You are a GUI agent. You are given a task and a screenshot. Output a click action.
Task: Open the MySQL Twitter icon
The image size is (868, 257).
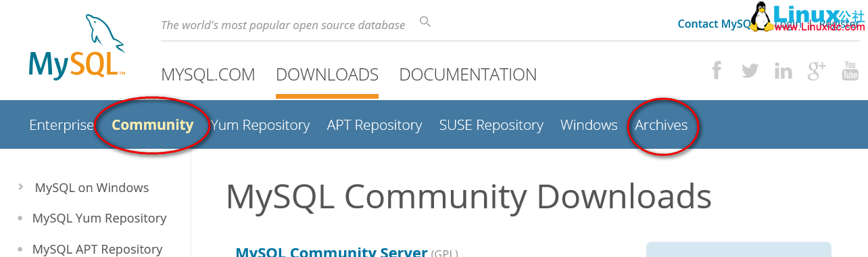click(750, 70)
